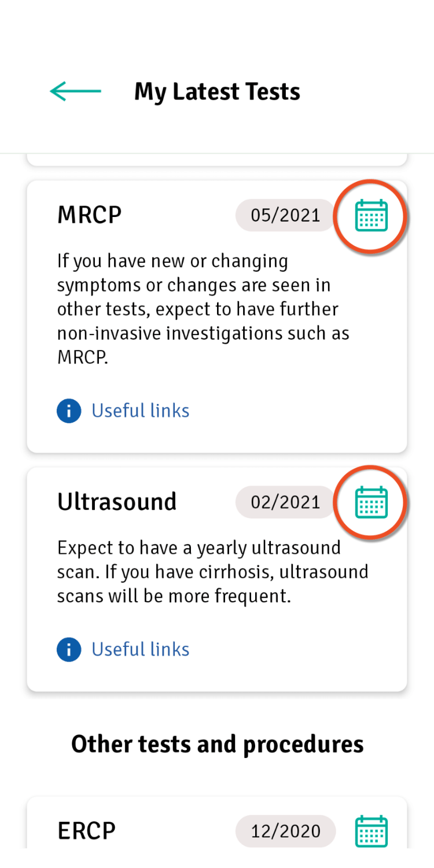Tap the My Latest Tests header title
The width and height of the screenshot is (434, 868).
click(217, 92)
